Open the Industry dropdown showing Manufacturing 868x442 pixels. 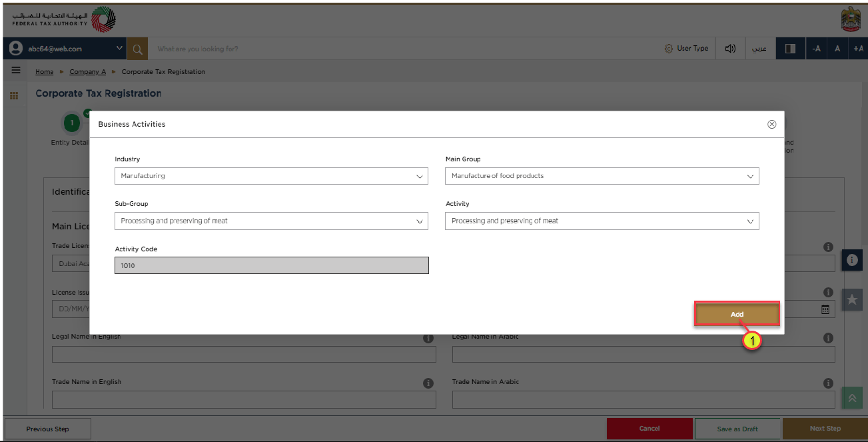point(271,176)
